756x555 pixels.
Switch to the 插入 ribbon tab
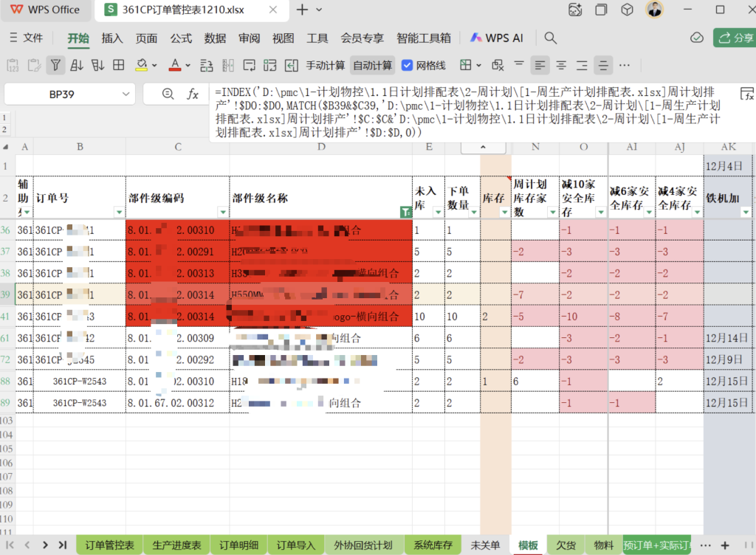coord(112,38)
